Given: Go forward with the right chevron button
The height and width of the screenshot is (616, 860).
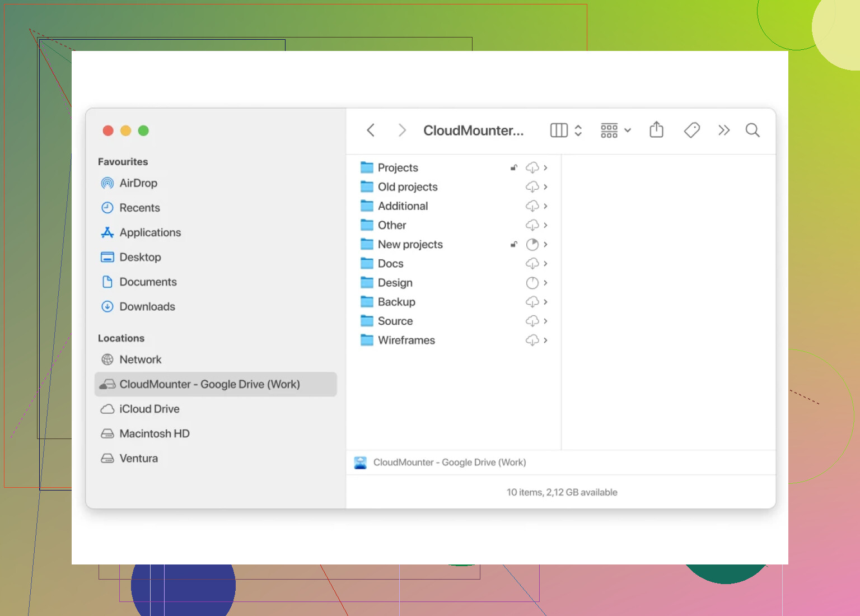Looking at the screenshot, I should click(x=401, y=130).
